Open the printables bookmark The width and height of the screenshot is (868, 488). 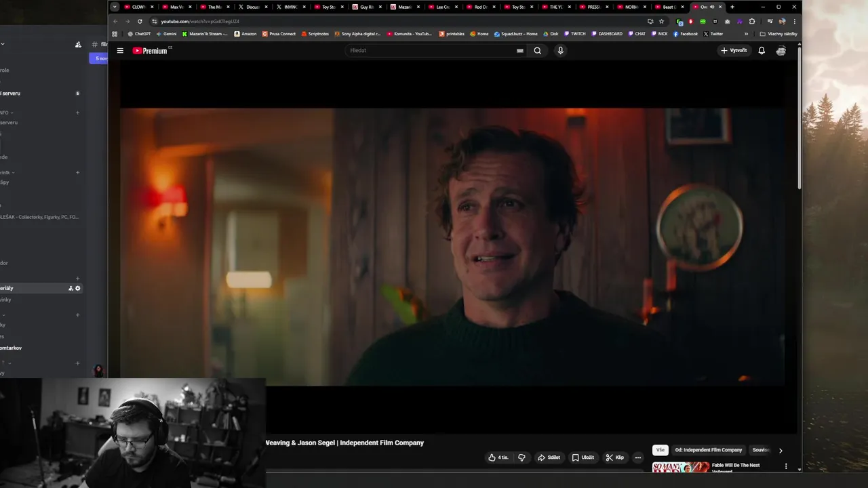(x=452, y=34)
